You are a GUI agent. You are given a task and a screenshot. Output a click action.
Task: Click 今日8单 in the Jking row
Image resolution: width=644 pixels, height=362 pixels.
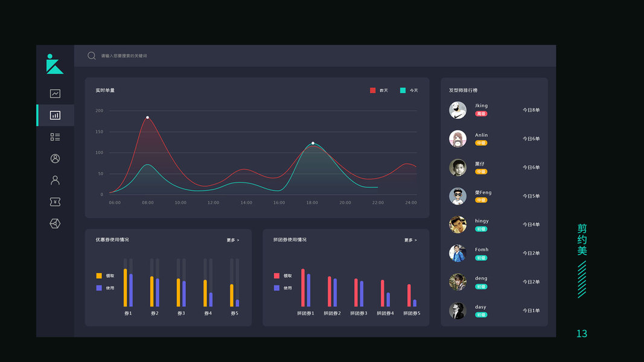[x=531, y=110]
